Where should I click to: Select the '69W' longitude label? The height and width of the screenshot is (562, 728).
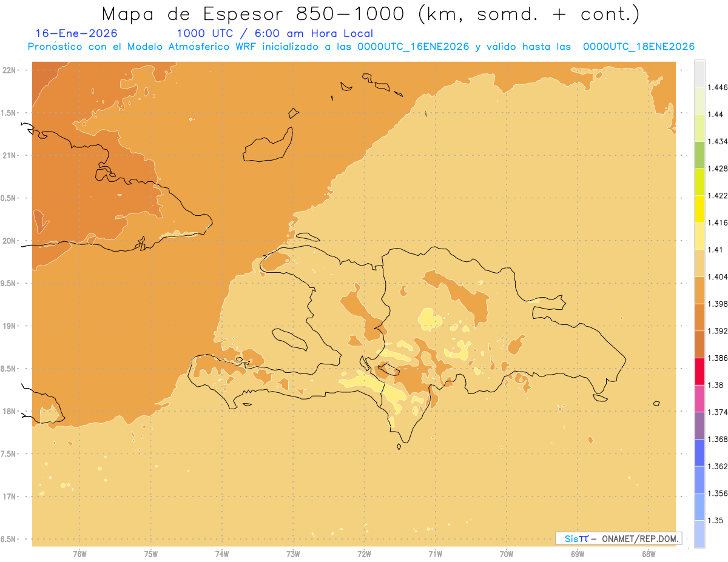(x=578, y=554)
